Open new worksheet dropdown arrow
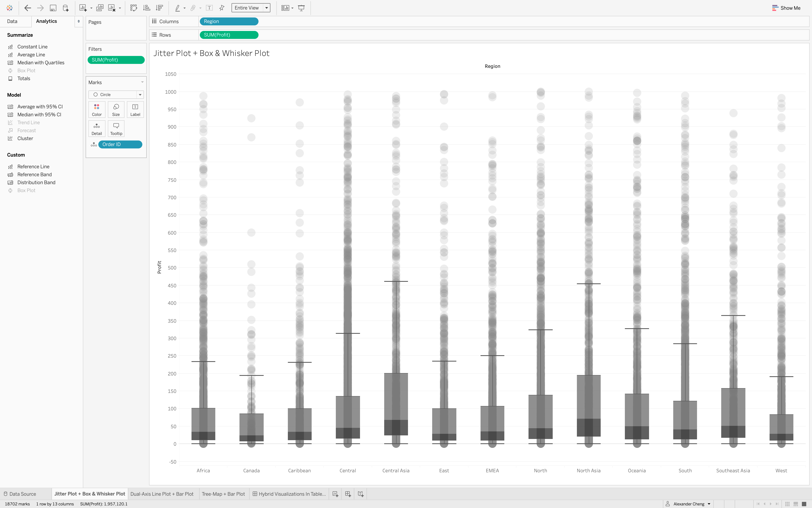This screenshot has width=812, height=508. click(91, 8)
